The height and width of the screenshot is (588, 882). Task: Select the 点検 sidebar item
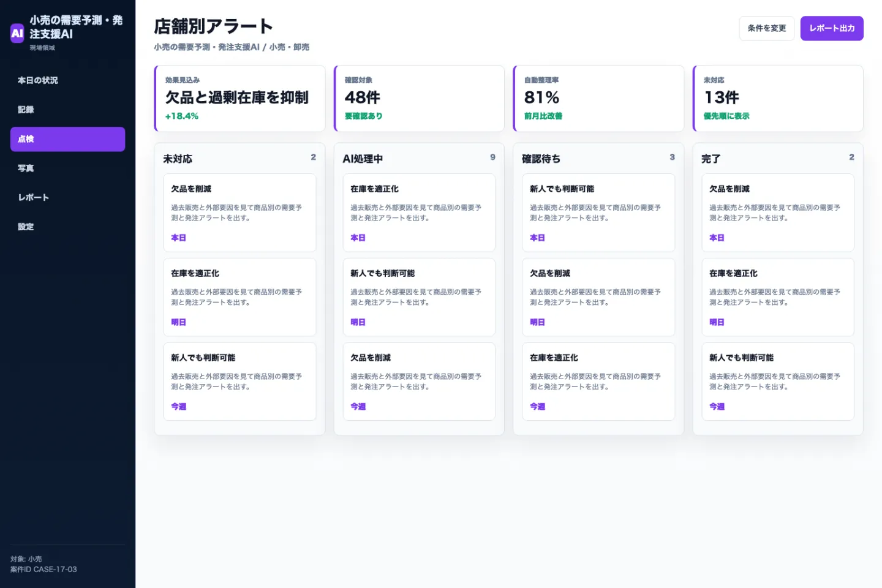(x=67, y=139)
